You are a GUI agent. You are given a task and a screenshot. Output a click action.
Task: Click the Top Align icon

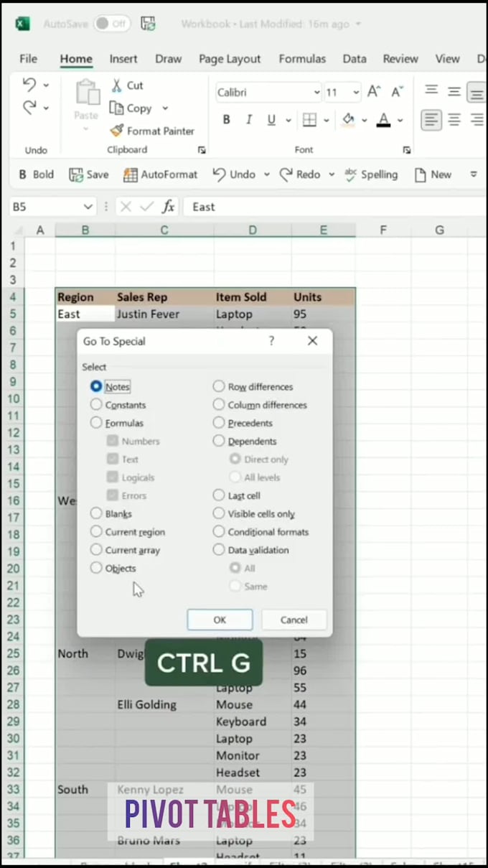point(431,90)
